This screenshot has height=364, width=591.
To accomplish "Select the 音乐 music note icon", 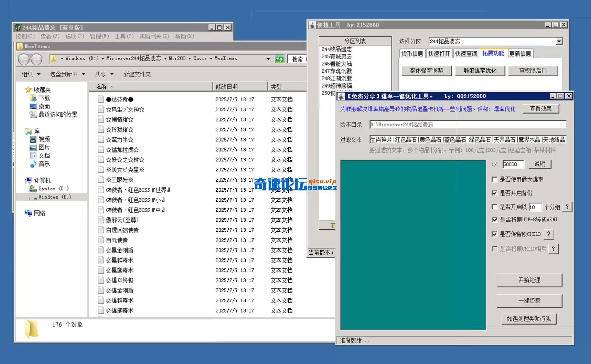I will click(x=33, y=164).
